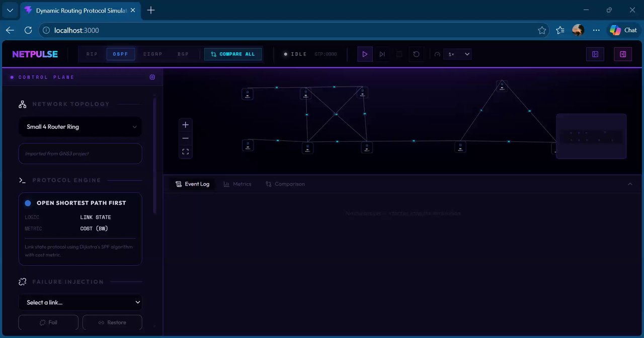Viewport: 644px width, 338px height.
Task: Switch protocol to RIP
Action: [92, 54]
